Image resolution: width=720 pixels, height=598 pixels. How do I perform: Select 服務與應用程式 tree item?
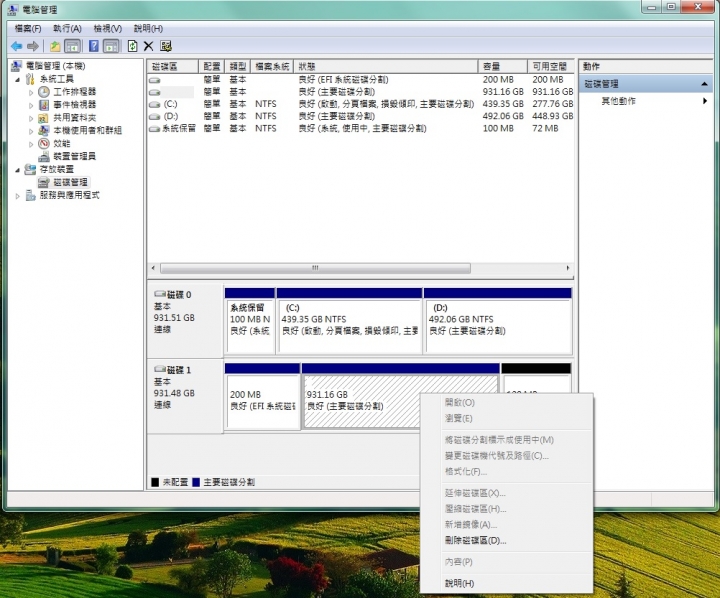[69, 195]
